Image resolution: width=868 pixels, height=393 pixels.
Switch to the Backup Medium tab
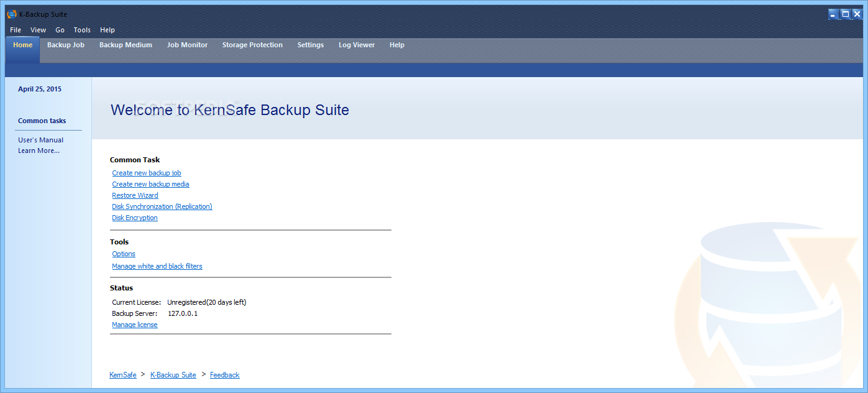[x=126, y=45]
